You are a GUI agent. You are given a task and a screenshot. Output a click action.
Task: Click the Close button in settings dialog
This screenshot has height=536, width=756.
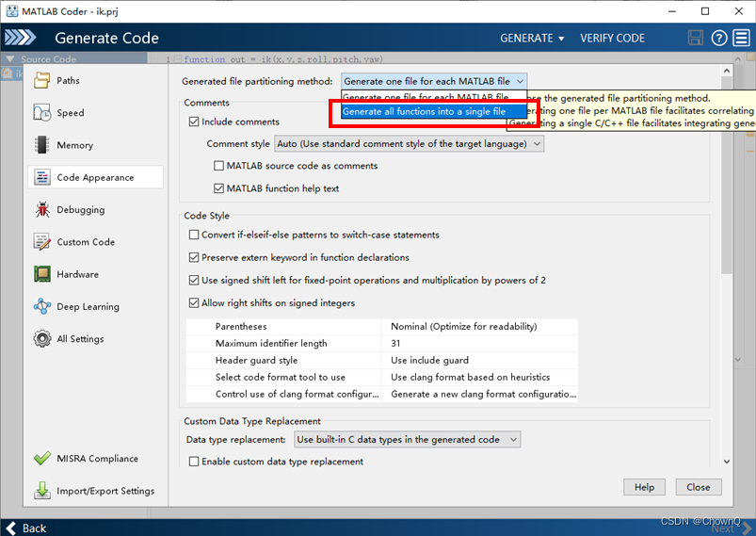click(699, 487)
